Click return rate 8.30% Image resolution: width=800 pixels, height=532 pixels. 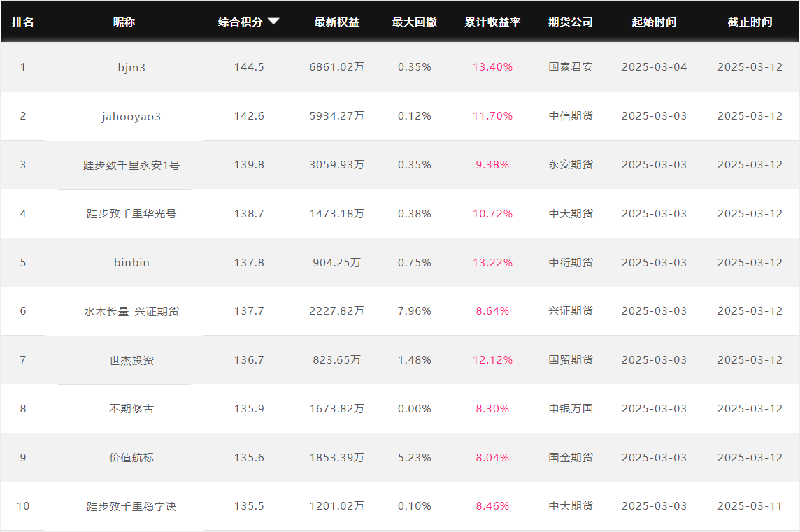(492, 408)
